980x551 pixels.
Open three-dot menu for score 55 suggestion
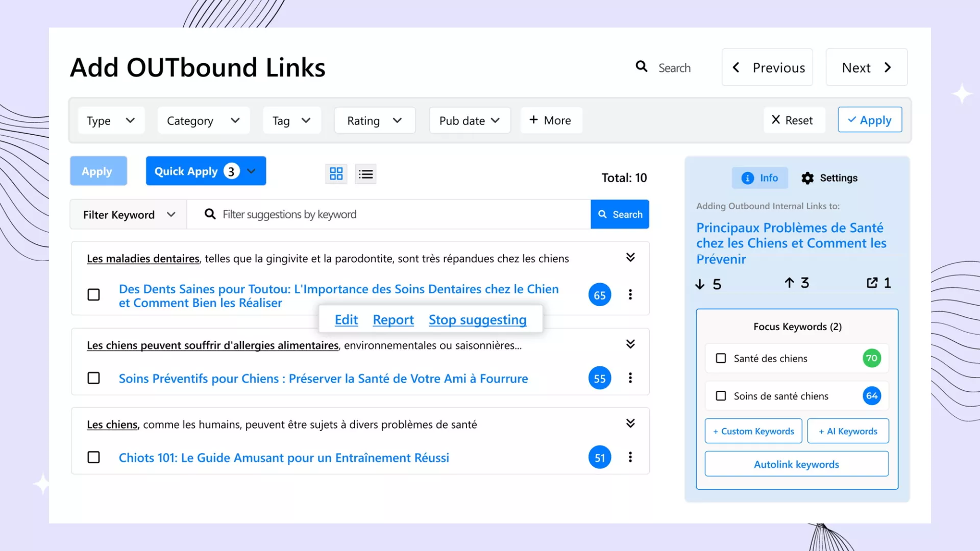[x=630, y=378]
